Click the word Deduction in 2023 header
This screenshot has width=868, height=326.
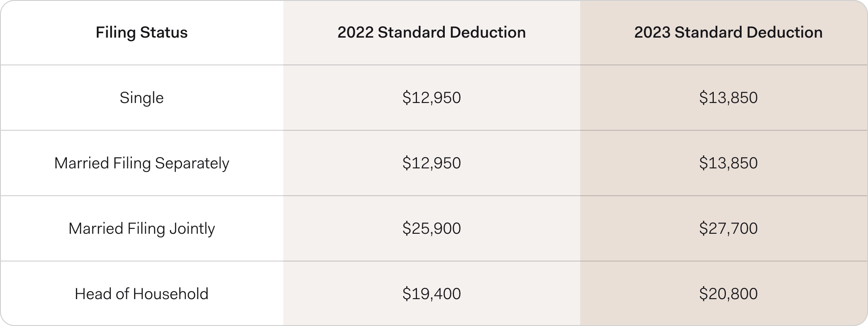tap(784, 33)
